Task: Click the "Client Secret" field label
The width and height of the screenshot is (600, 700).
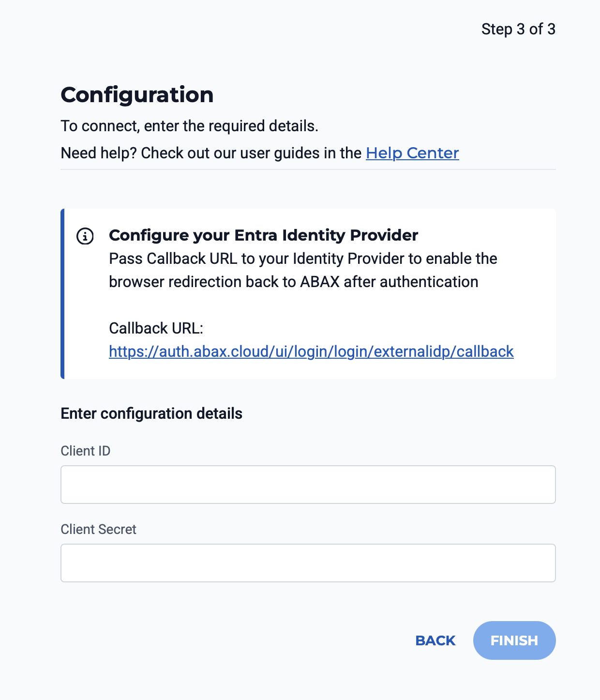Action: point(98,529)
